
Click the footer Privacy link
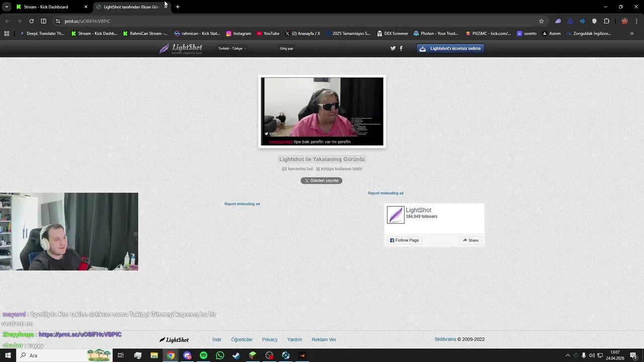point(270,339)
